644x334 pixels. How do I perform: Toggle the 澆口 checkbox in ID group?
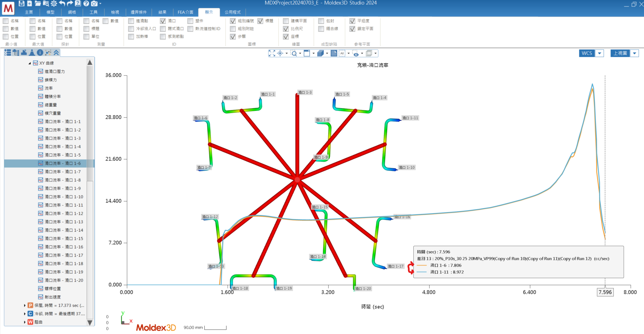point(163,21)
